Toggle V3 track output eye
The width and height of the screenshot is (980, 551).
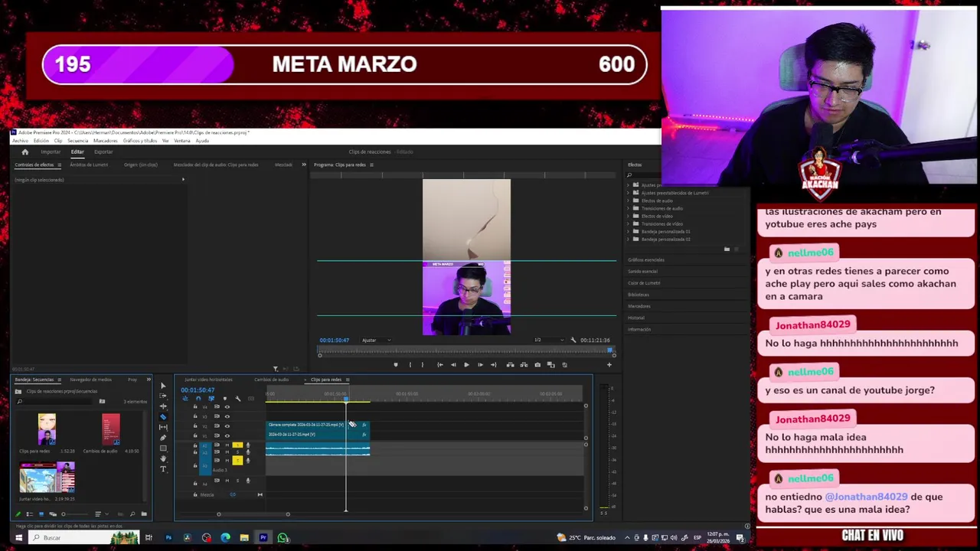[227, 416]
